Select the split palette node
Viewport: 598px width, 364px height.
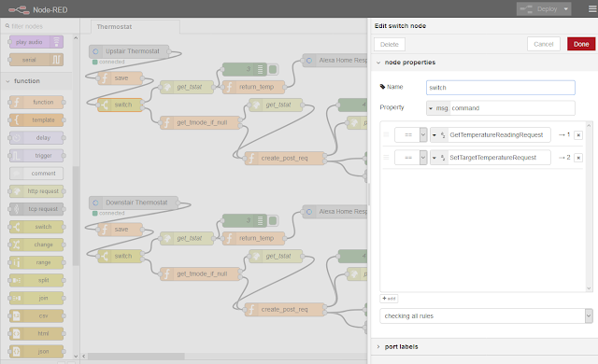click(36, 280)
